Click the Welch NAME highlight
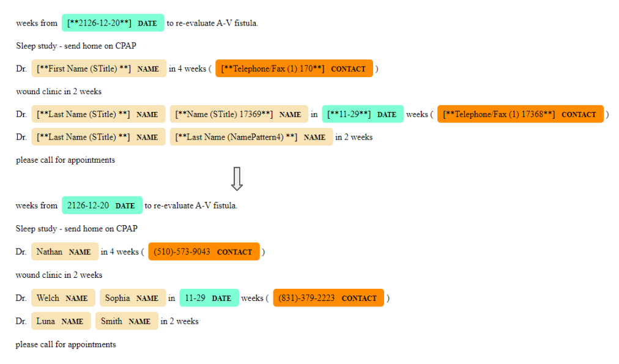The image size is (619, 364). [x=62, y=297]
